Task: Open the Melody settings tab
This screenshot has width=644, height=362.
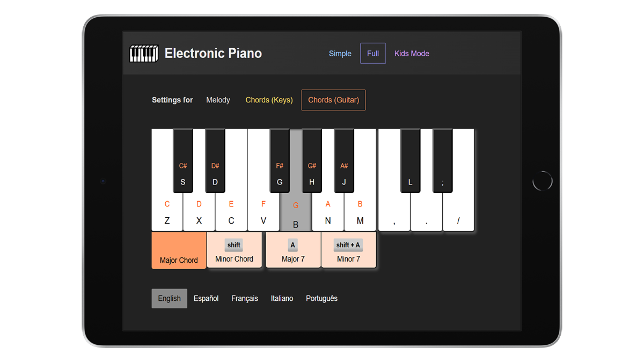Action: (x=218, y=100)
